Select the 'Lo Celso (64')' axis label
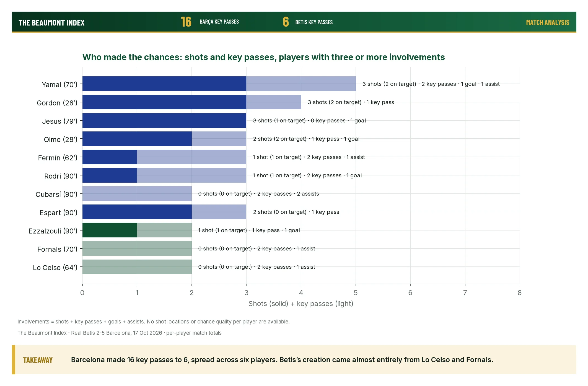588x386 pixels. 55,267
